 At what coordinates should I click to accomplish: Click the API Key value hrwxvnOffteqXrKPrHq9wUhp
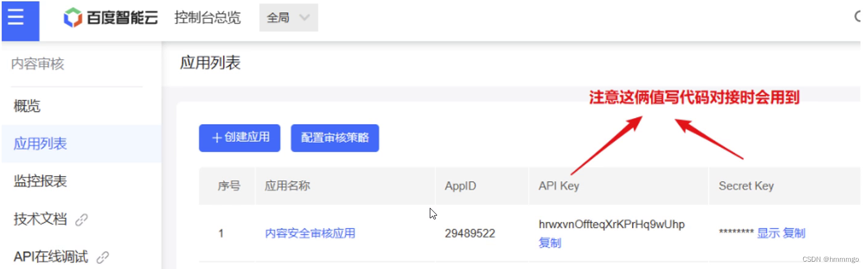[612, 224]
